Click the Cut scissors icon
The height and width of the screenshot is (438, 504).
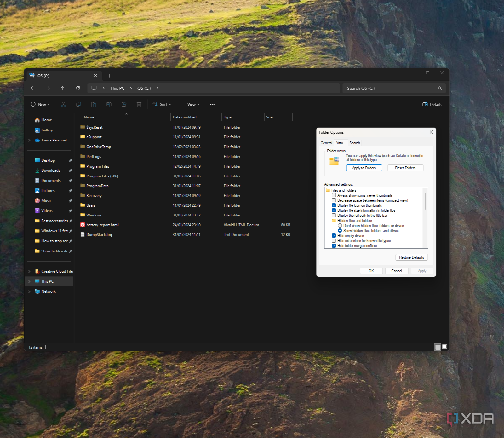click(63, 105)
